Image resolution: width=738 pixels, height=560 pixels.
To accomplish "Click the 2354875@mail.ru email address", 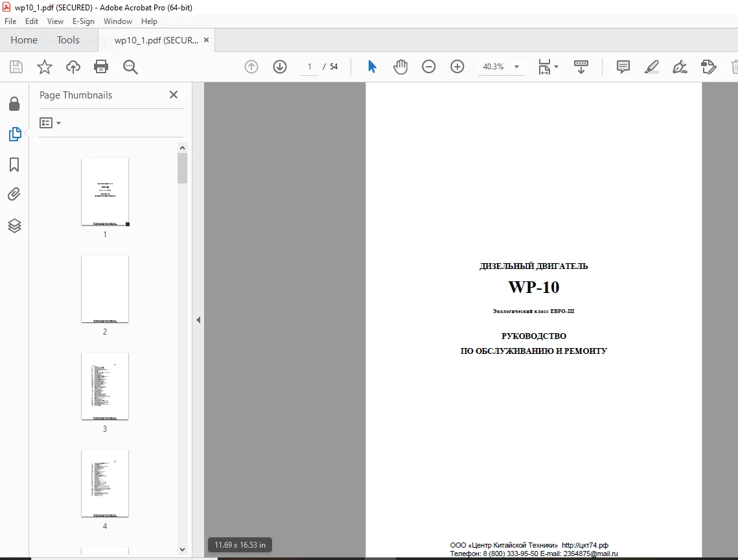I will tap(591, 554).
